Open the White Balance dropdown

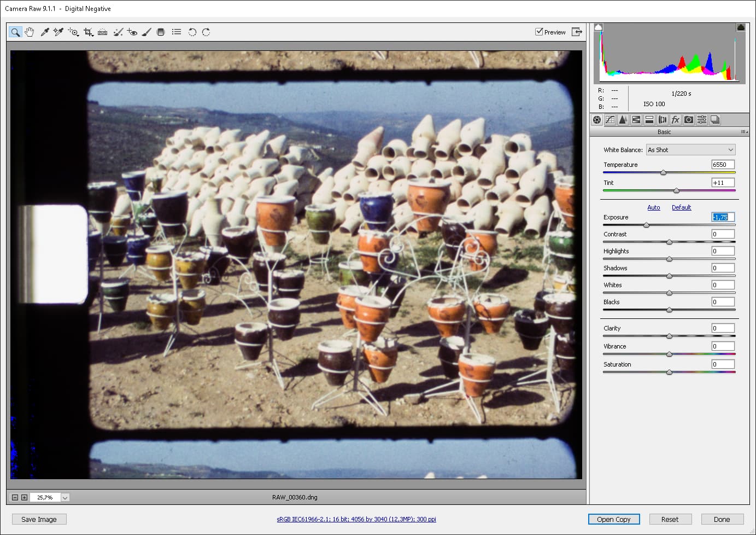click(690, 150)
